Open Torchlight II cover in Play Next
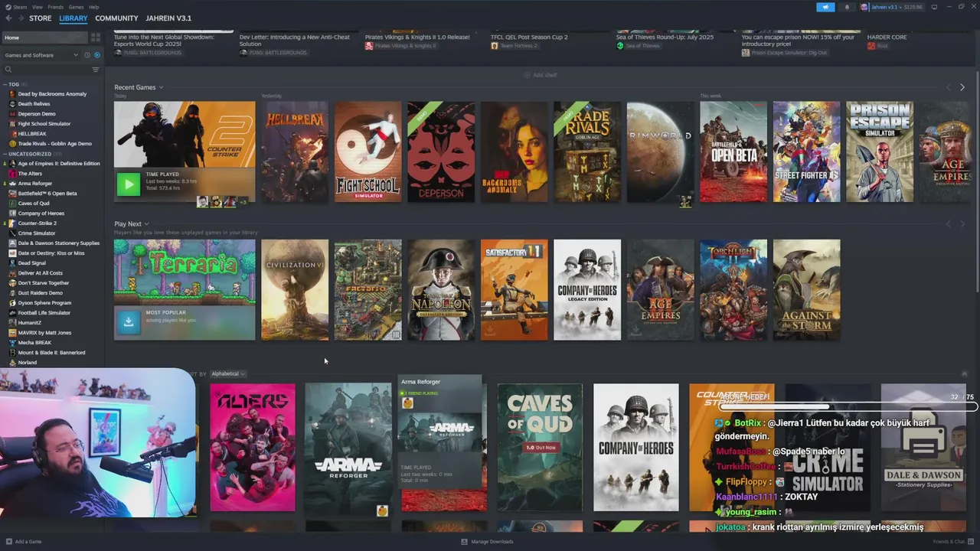The height and width of the screenshot is (551, 980). tap(733, 289)
